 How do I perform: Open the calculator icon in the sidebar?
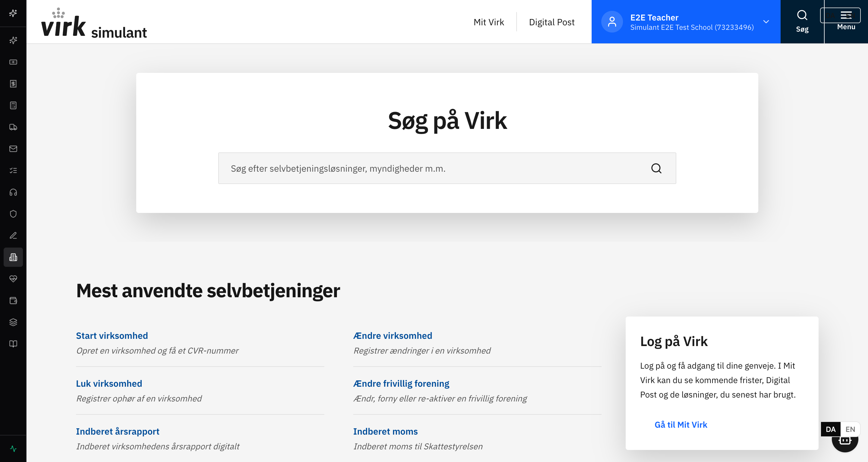coord(13,105)
